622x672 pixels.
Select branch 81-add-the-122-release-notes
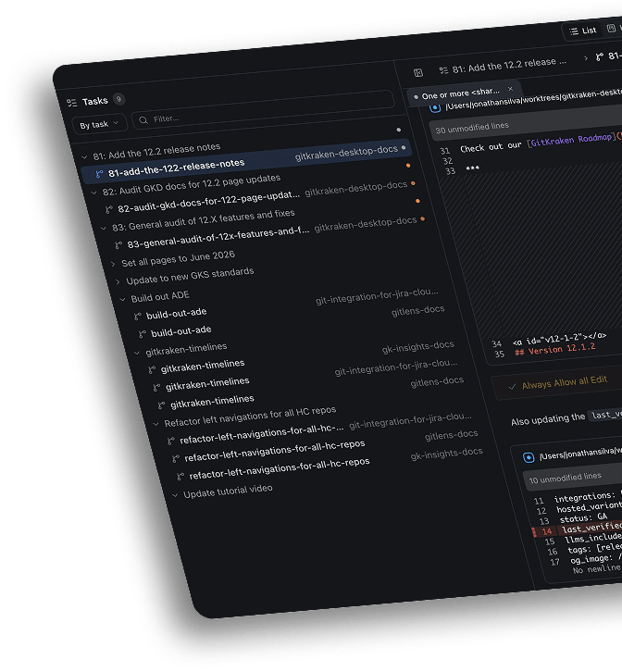pyautogui.click(x=245, y=161)
